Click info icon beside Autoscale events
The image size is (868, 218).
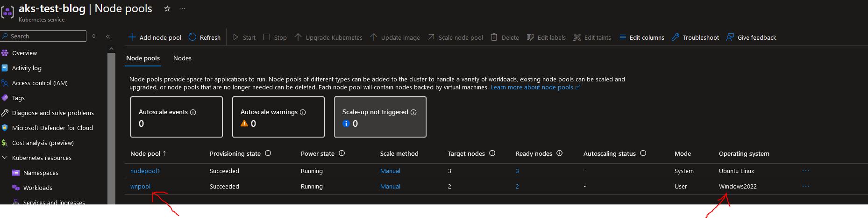(x=193, y=112)
